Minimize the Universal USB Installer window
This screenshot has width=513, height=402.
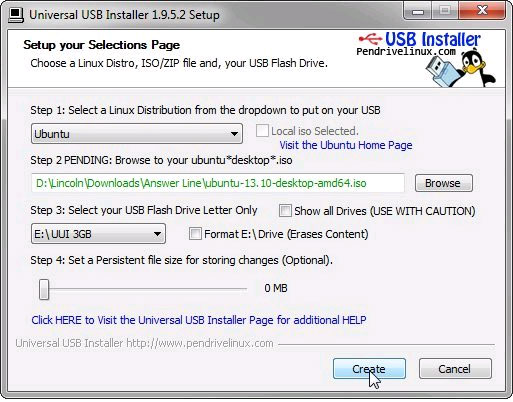[417, 11]
